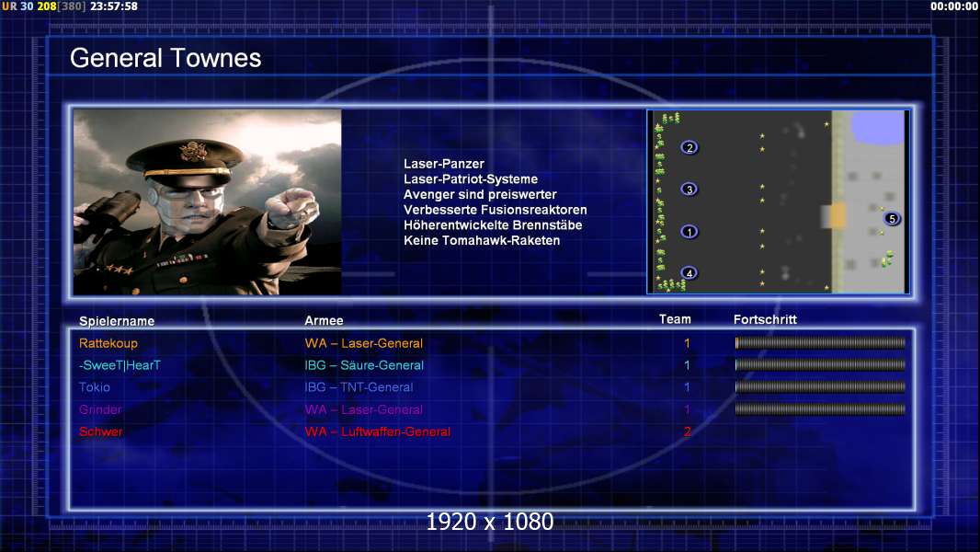Click Avenger sind preiswerter line
The image size is (980, 552).
[x=480, y=194]
